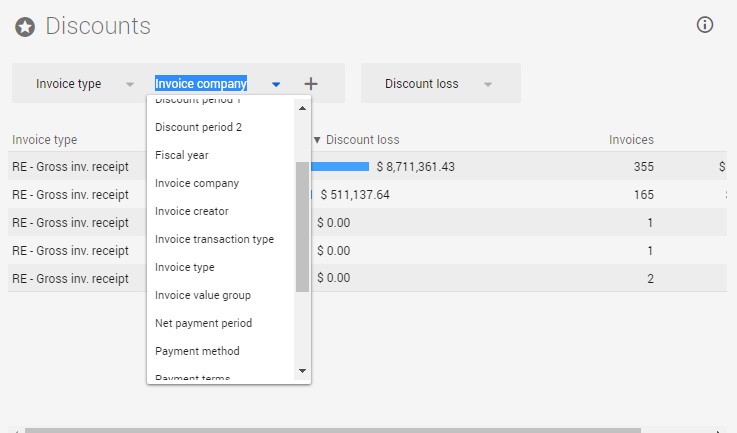Choose Invoice transaction type option
The height and width of the screenshot is (433, 737).
point(214,239)
